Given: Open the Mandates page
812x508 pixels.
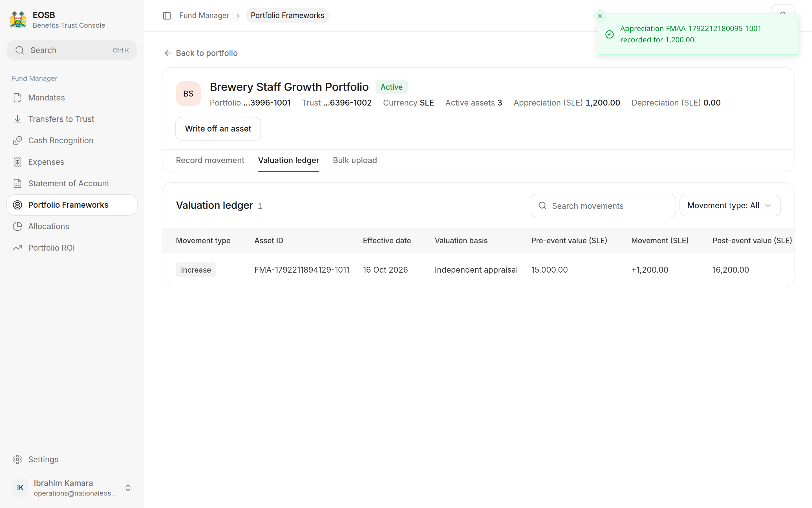Looking at the screenshot, I should pyautogui.click(x=72, y=98).
